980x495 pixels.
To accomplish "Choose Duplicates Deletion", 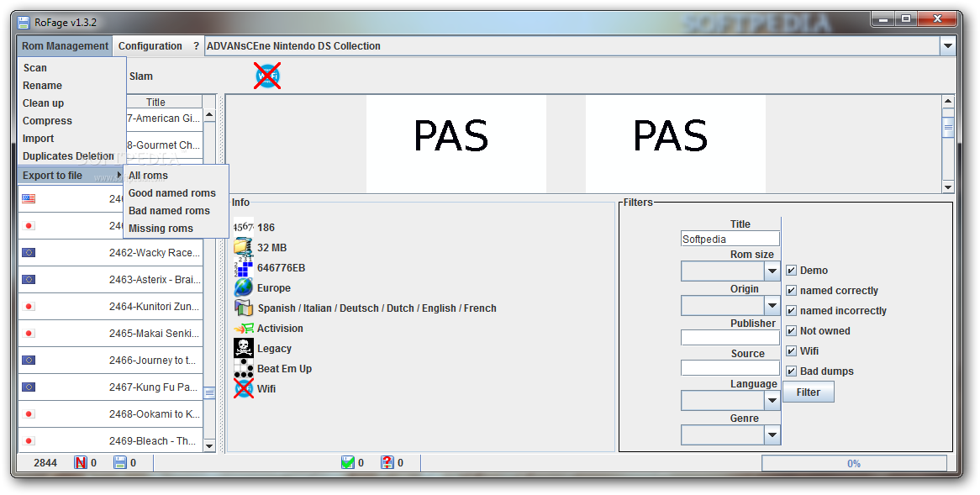I will [x=71, y=155].
